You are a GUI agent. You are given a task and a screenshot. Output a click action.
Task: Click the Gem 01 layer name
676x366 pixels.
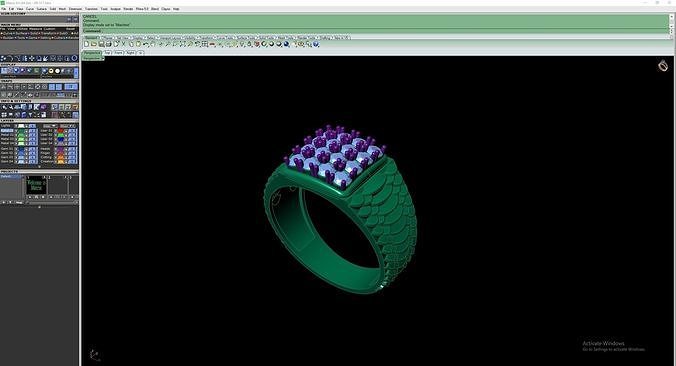[6, 148]
